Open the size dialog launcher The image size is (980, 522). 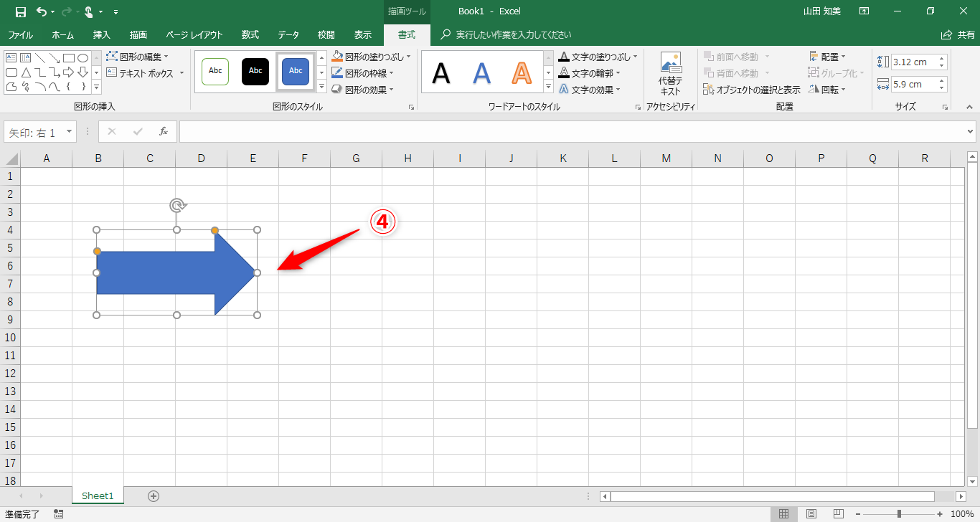coord(945,107)
